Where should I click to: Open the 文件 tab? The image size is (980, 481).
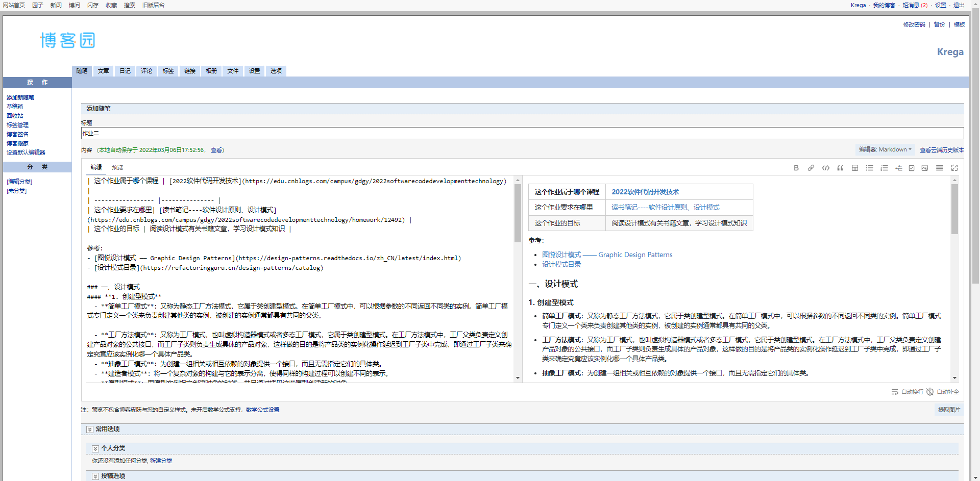point(233,71)
